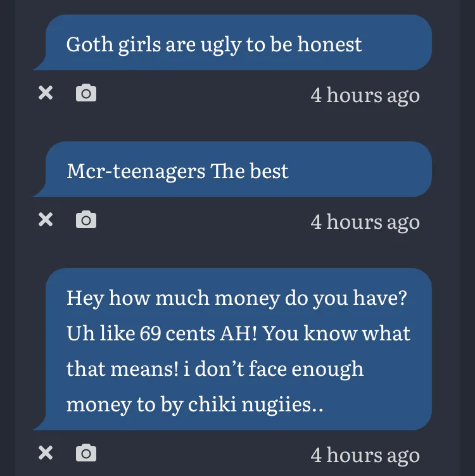Click "Hey how much money do you have?" line
Screen dimensions: 475x476
236,298
